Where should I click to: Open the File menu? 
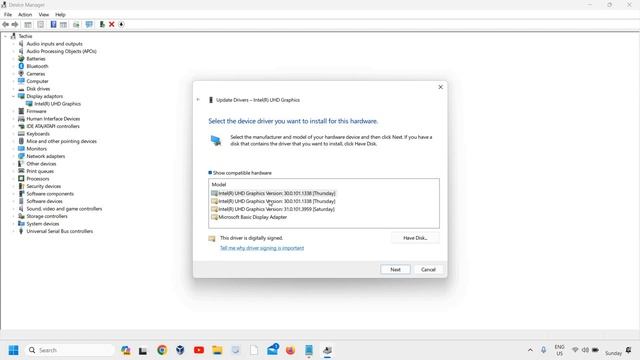(x=8, y=15)
